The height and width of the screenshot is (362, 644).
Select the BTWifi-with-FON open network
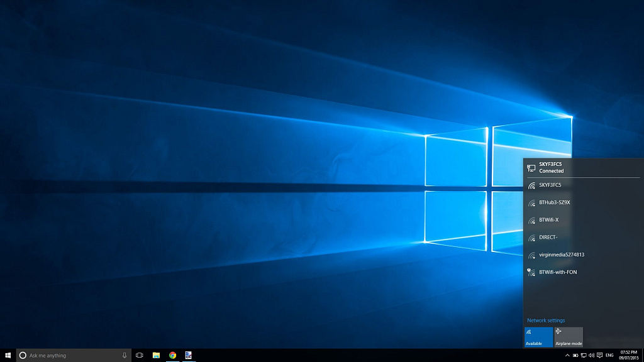(583, 272)
